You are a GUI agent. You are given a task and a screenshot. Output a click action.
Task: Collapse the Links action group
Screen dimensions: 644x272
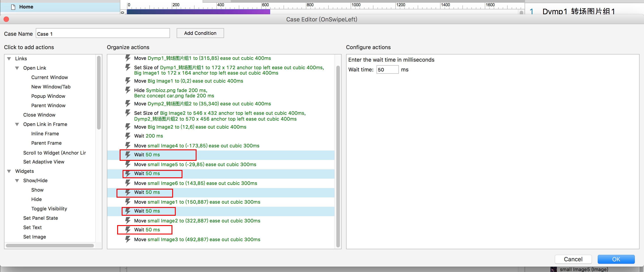coord(9,59)
